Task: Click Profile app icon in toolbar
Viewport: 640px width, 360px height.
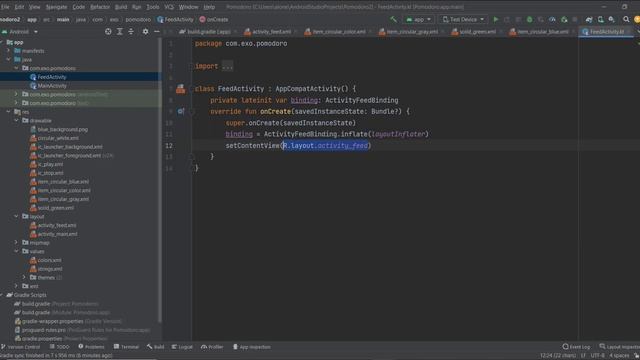Action: [552, 19]
